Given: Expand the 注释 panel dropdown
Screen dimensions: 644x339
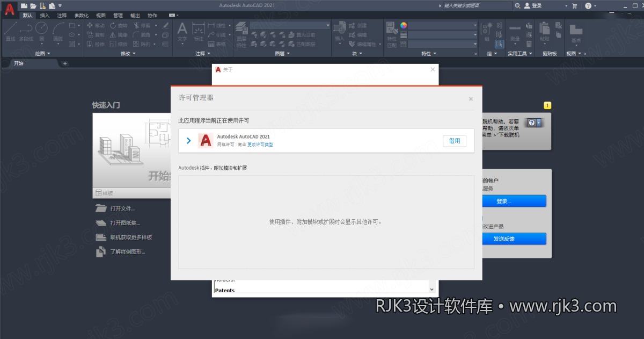Looking at the screenshot, I should [203, 54].
